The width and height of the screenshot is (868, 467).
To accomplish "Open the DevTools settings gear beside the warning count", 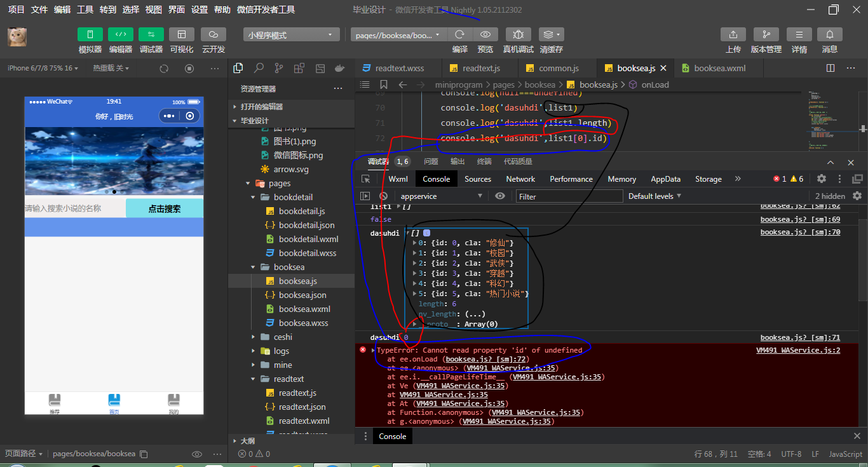I will tap(822, 179).
